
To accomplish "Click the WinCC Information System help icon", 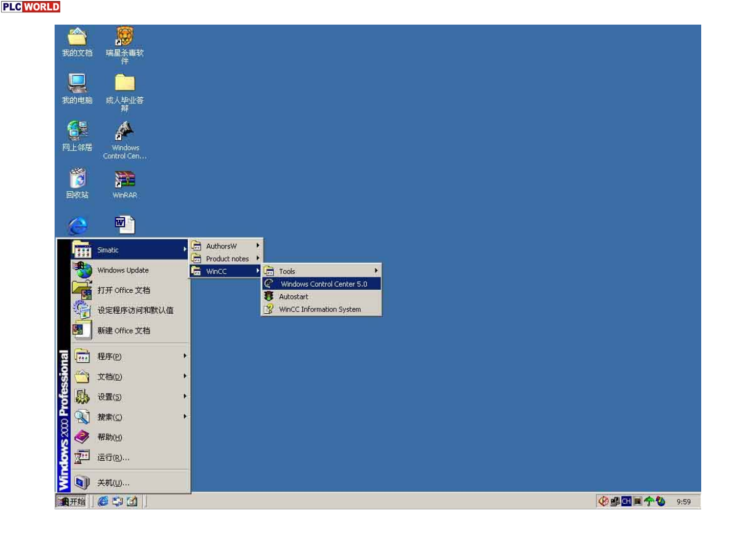I will [x=268, y=309].
